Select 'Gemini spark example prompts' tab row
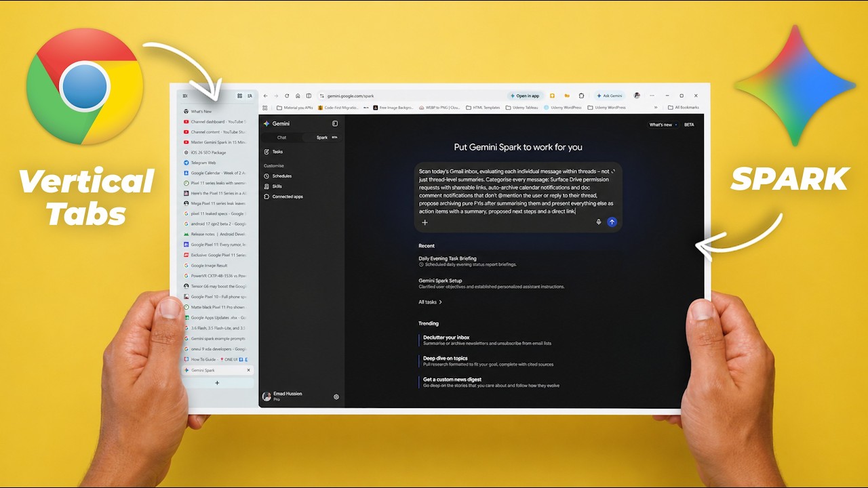Viewport: 868px width, 488px height. 217,338
